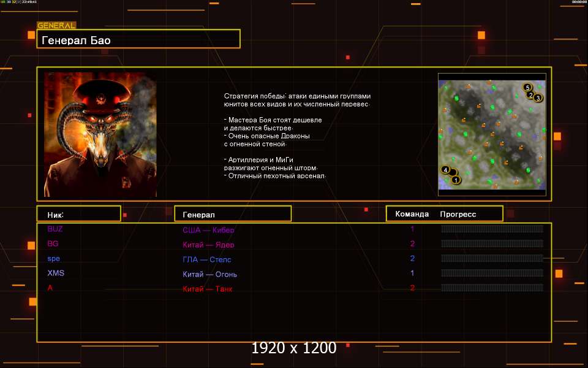Click the Команда column header
588x368 pixels.
(412, 214)
